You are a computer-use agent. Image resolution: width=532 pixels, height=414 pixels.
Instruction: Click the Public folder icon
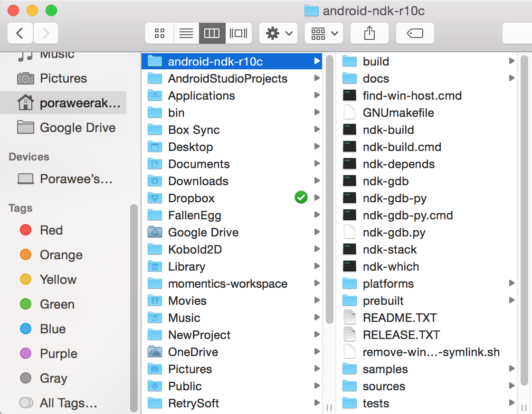[x=155, y=386]
